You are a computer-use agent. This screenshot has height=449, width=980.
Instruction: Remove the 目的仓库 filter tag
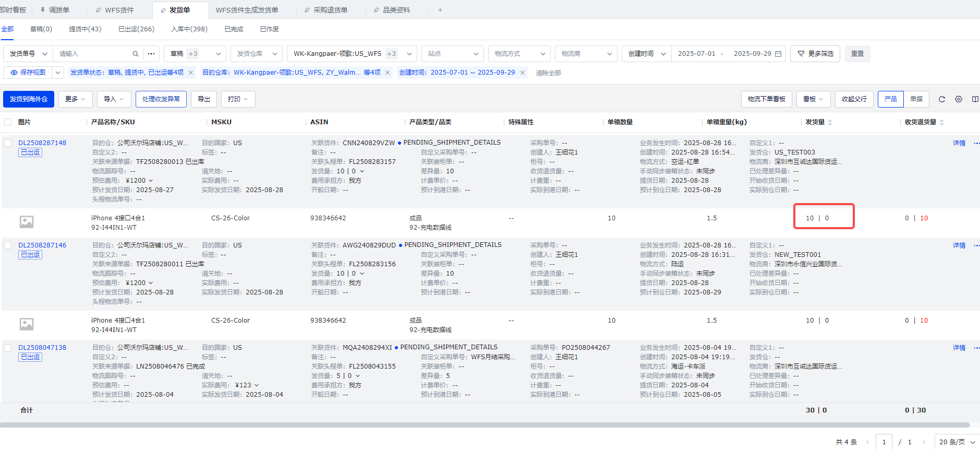coord(388,73)
